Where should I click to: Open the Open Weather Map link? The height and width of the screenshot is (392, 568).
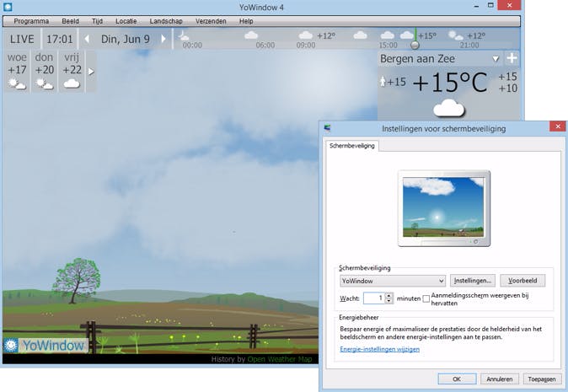(x=280, y=359)
